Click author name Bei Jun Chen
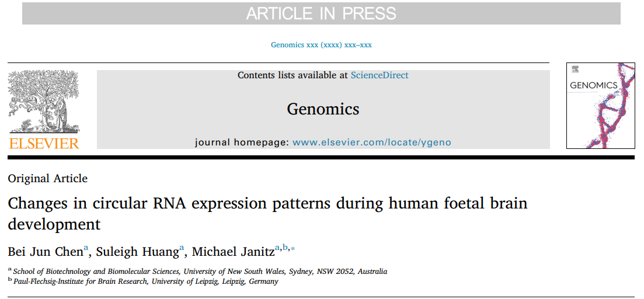The width and height of the screenshot is (644, 299). tap(46, 251)
